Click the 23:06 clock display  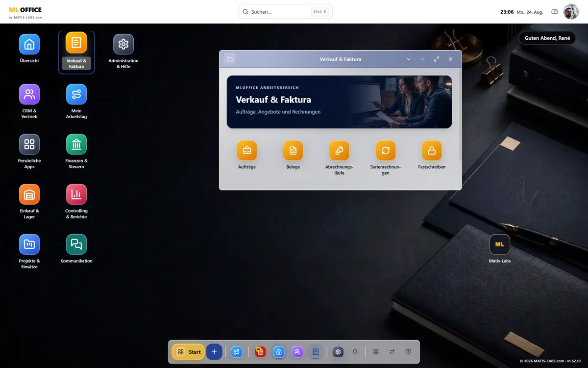click(x=507, y=12)
